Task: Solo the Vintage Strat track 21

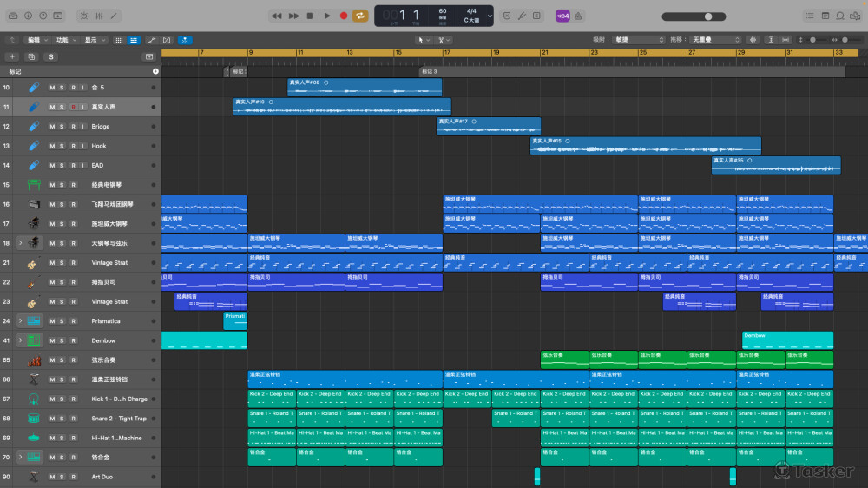Action: 62,262
